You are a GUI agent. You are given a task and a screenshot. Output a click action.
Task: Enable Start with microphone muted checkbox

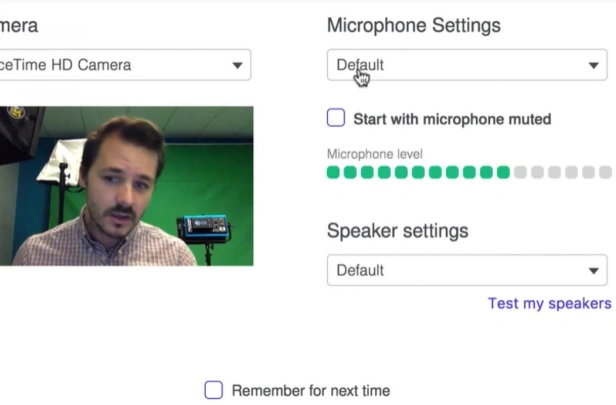(336, 118)
